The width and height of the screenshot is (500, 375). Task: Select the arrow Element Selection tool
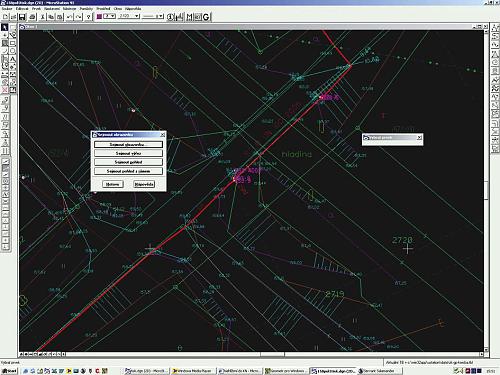tap(5, 27)
